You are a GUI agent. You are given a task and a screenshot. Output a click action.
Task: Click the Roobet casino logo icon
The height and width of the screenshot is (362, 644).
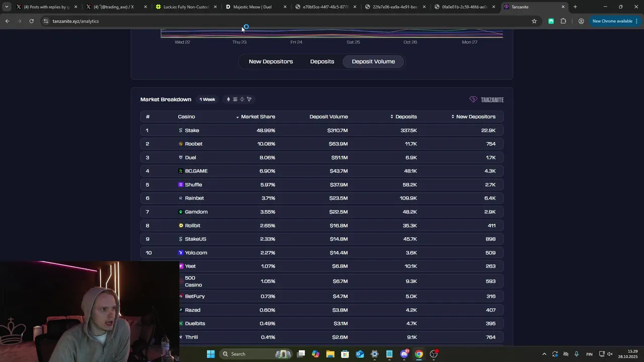click(181, 144)
